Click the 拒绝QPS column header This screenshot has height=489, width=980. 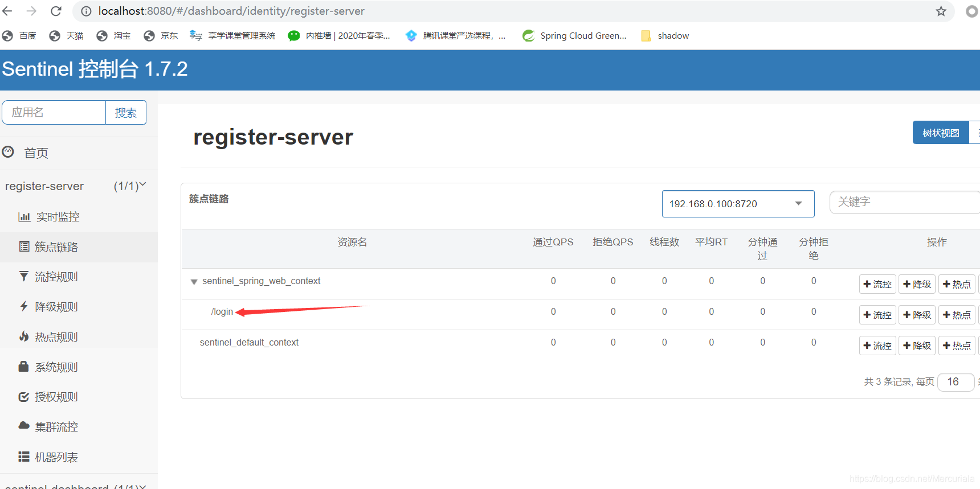[613, 242]
